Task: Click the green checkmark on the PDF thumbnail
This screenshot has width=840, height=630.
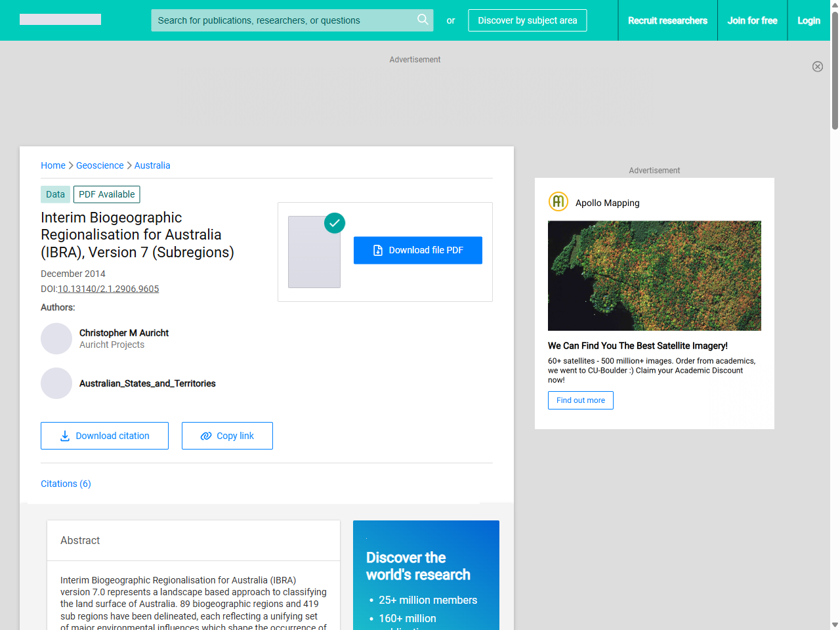Action: coord(334,223)
